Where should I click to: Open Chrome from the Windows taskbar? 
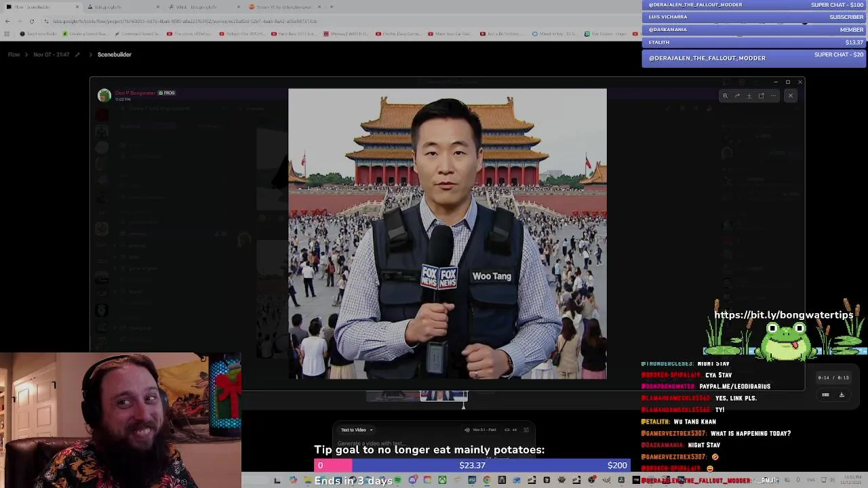487,481
